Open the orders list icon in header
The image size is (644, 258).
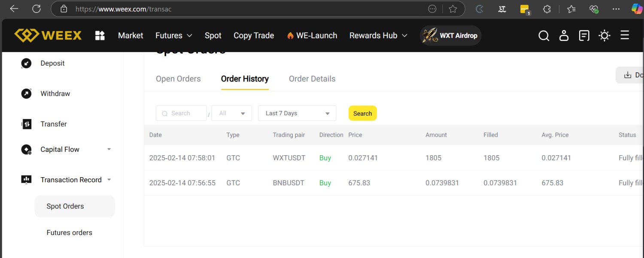pyautogui.click(x=584, y=36)
